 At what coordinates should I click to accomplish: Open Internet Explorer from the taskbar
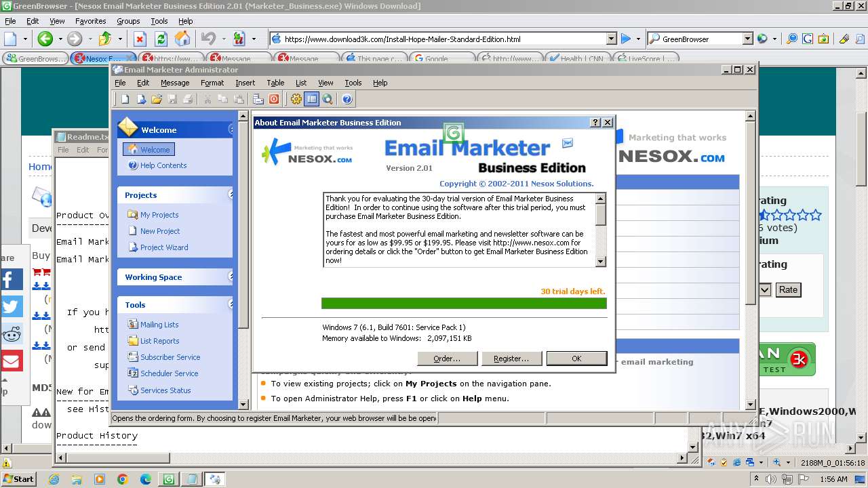54,479
